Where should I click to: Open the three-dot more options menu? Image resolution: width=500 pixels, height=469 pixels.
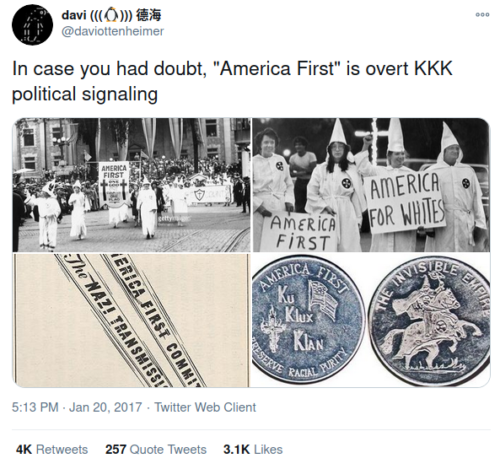[482, 15]
